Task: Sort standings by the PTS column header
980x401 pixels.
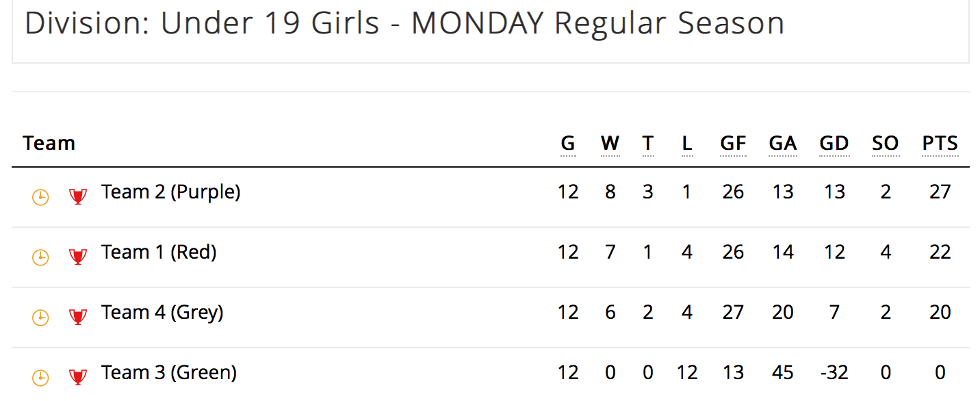Action: pos(940,144)
